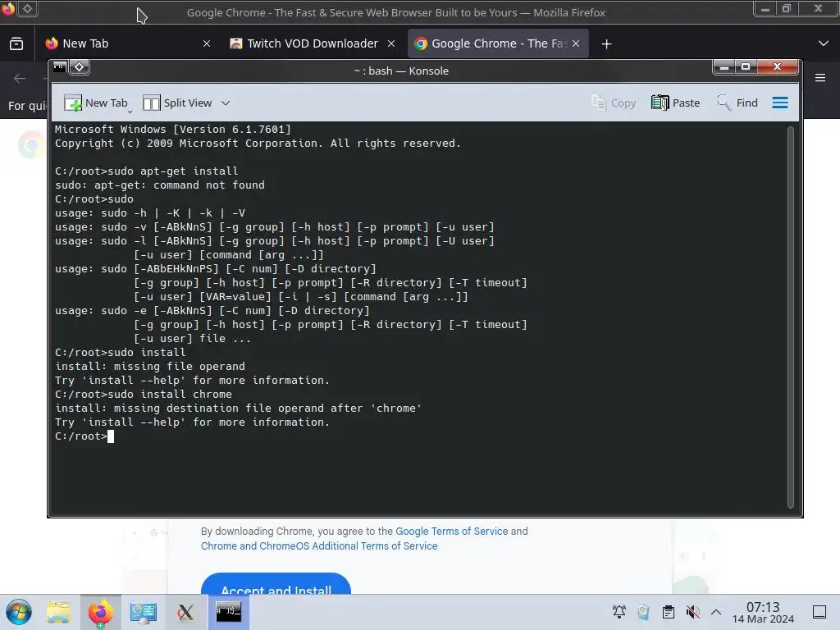
Task: Switch to the Firefox New Tab tab
Action: (x=127, y=43)
